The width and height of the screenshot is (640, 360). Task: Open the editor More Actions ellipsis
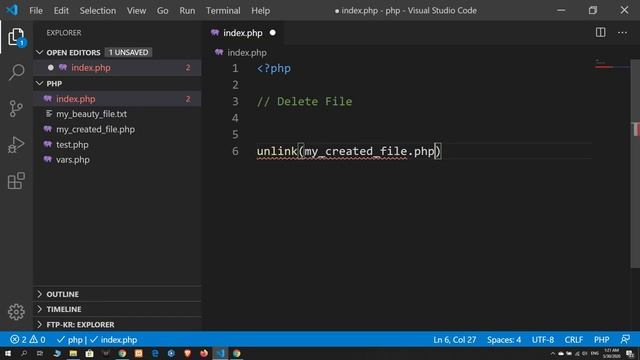pyautogui.click(x=622, y=33)
